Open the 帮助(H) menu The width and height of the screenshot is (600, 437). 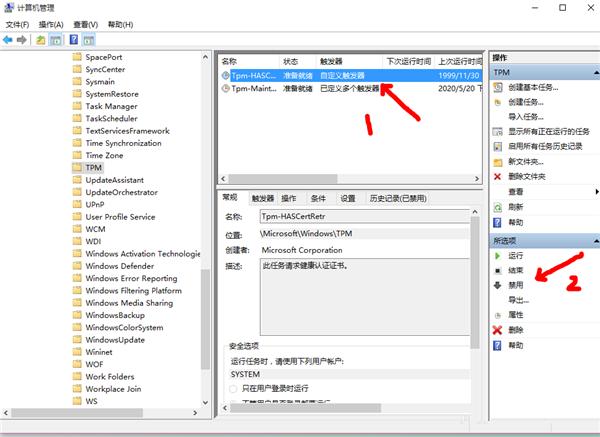pos(120,25)
